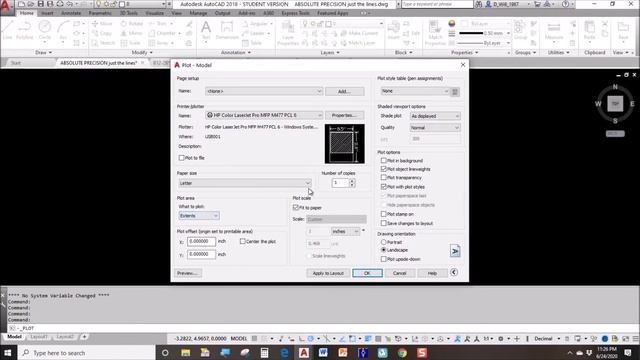This screenshot has height=360, width=640.
Task: Open the Windows Start menu
Action: [8, 353]
